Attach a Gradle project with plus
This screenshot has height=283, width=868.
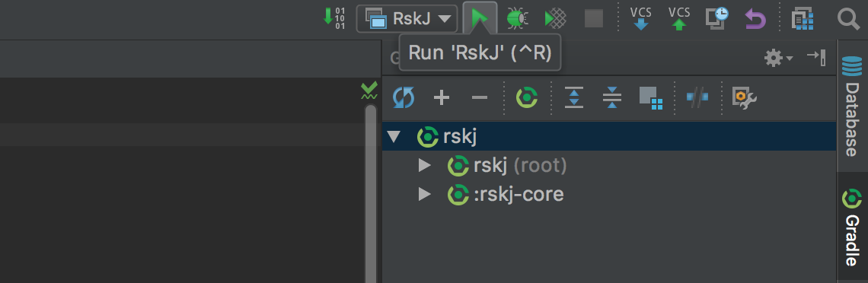point(441,98)
